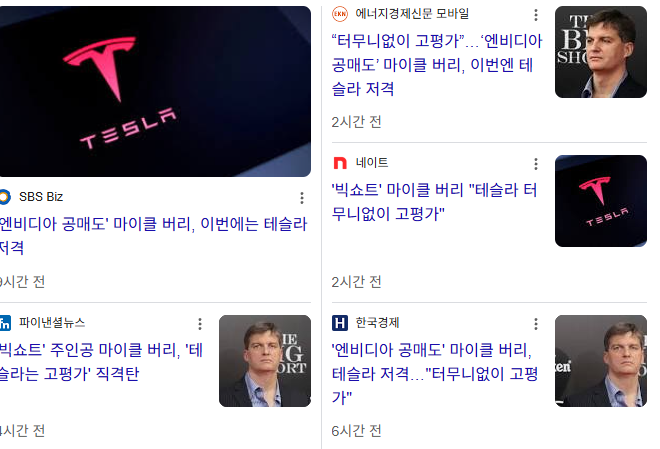Click the 에너지경제신문 EKN source logo
Image resolution: width=660 pixels, height=449 pixels.
coord(340,14)
